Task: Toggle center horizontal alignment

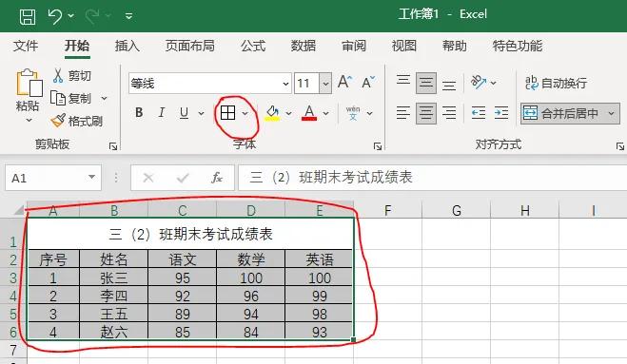Action: pos(426,113)
